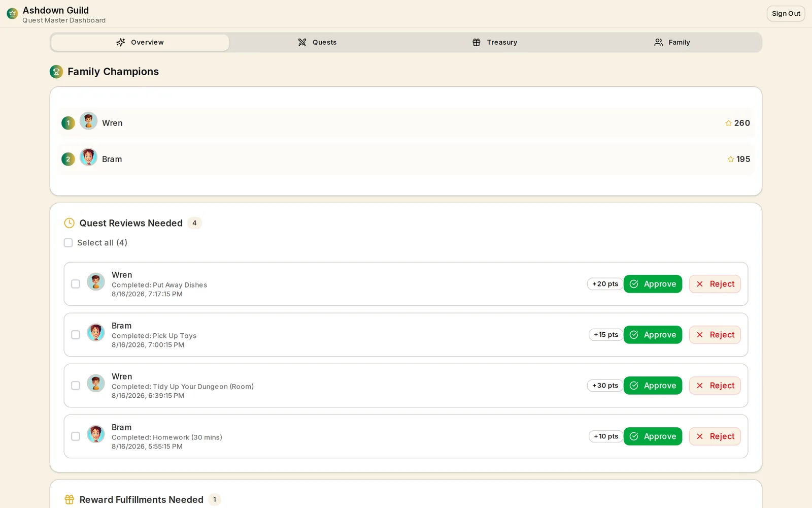
Task: Click Bram's avatar in Family Champions
Action: click(88, 157)
